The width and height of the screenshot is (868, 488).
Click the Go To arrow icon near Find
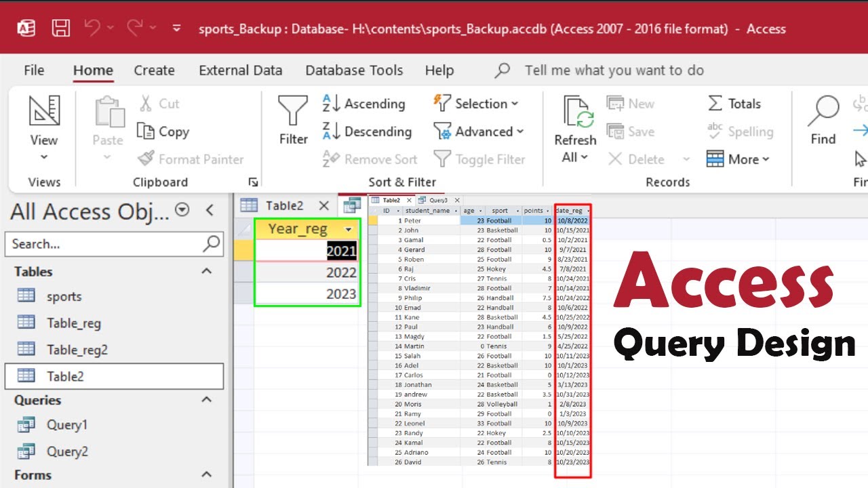(x=860, y=131)
